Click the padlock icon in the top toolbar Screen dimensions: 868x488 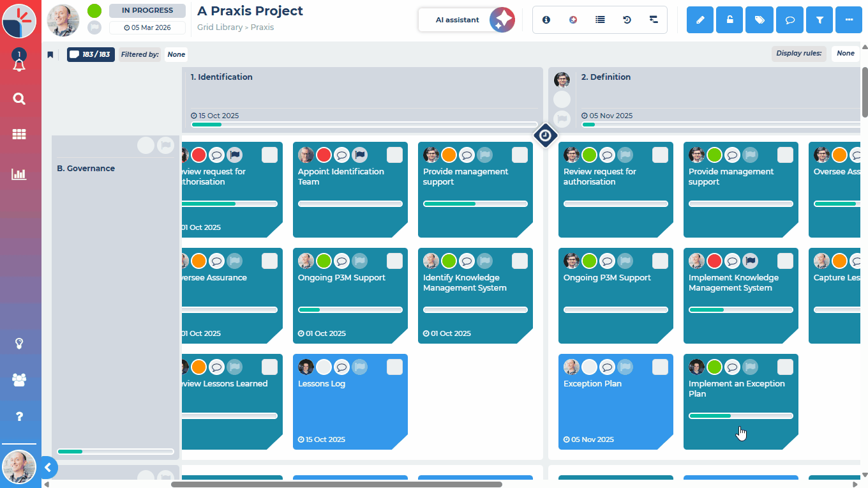click(x=729, y=20)
